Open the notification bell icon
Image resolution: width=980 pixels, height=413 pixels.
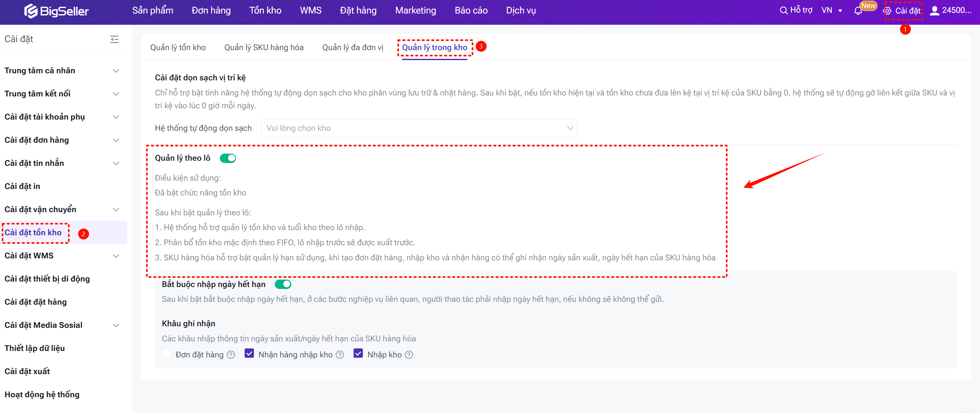pos(858,11)
